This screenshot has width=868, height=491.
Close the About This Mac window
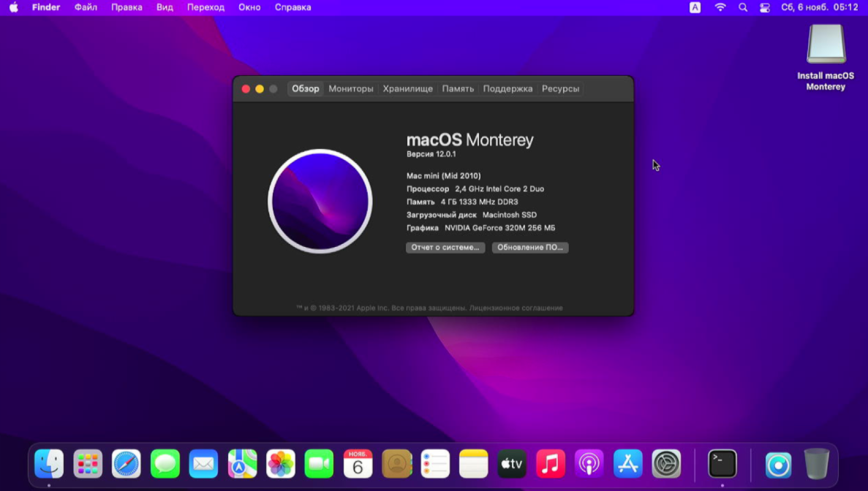(246, 88)
